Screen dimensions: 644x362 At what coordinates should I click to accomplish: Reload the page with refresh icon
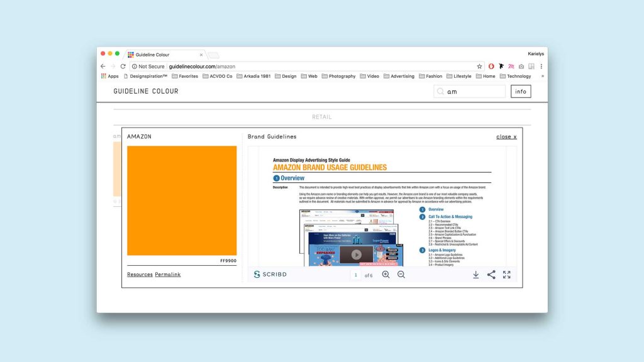tap(123, 66)
